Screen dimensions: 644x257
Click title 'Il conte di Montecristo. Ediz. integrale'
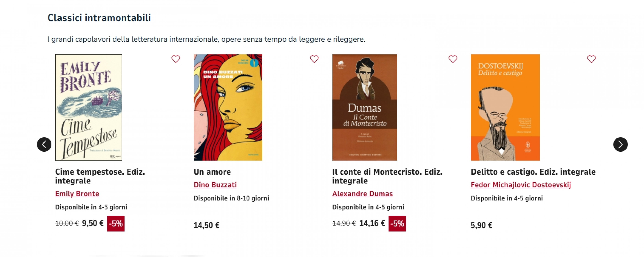click(387, 176)
